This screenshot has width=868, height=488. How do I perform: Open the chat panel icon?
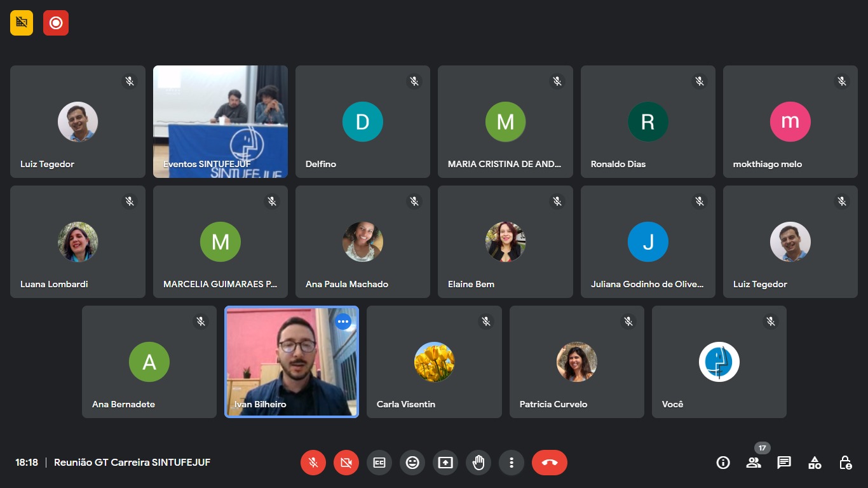[784, 463]
